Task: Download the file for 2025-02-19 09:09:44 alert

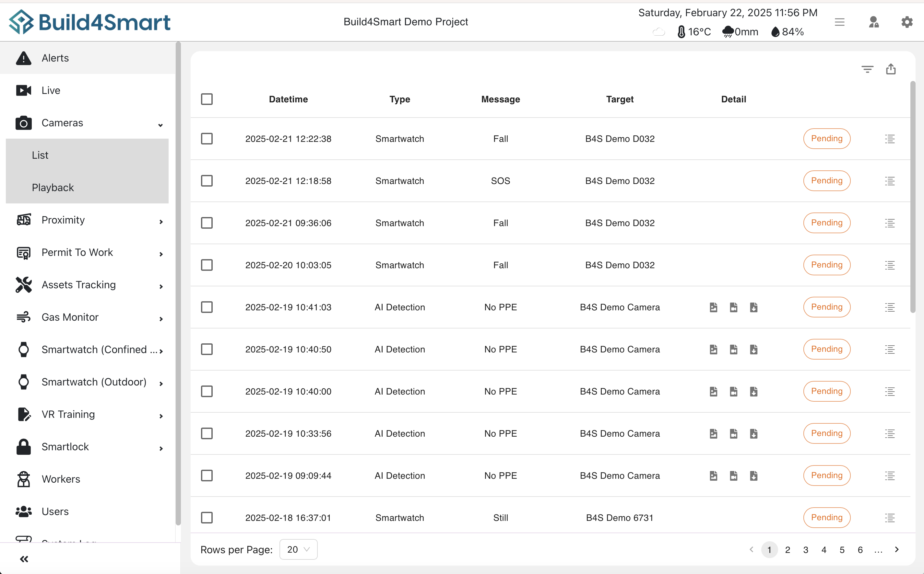Action: click(753, 476)
